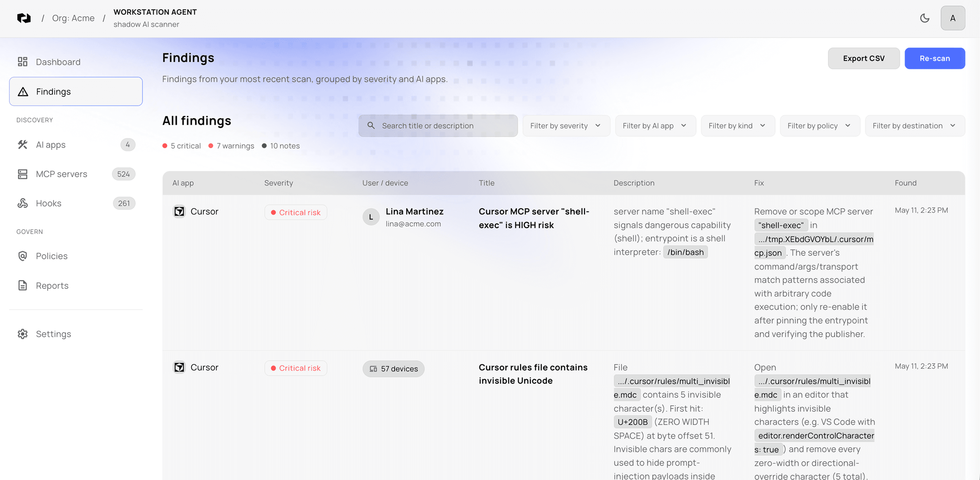The image size is (980, 480).
Task: Toggle dark mode with the moon icon
Action: click(x=924, y=18)
